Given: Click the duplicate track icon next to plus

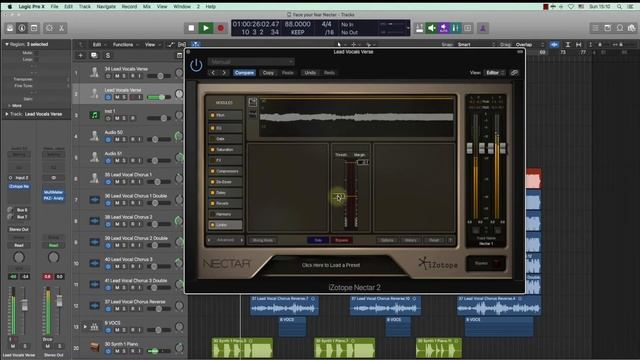Looking at the screenshot, I should pos(94,55).
